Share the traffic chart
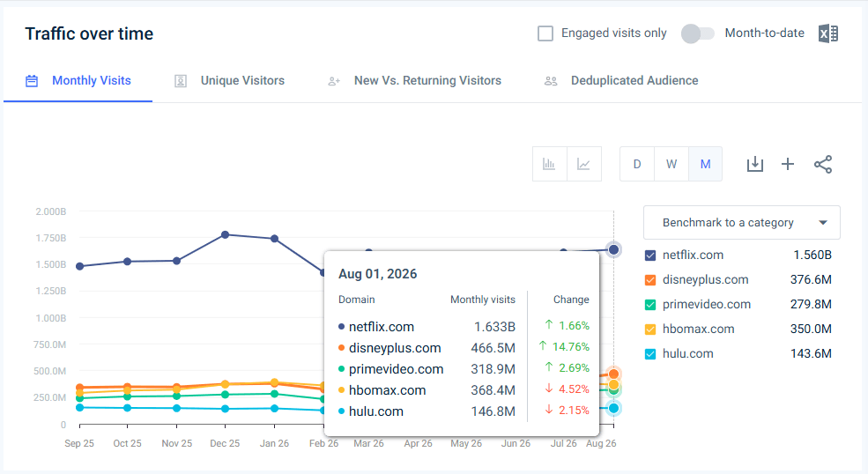The image size is (868, 474). pos(823,164)
